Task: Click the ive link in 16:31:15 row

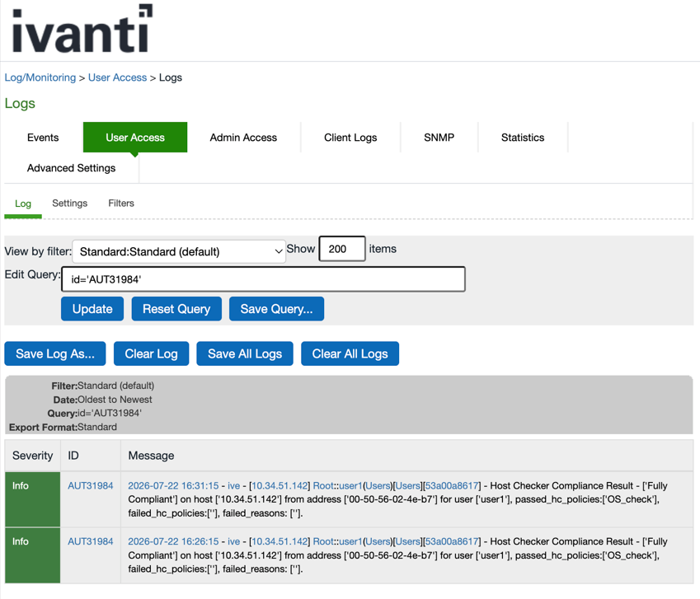Action: click(x=234, y=486)
